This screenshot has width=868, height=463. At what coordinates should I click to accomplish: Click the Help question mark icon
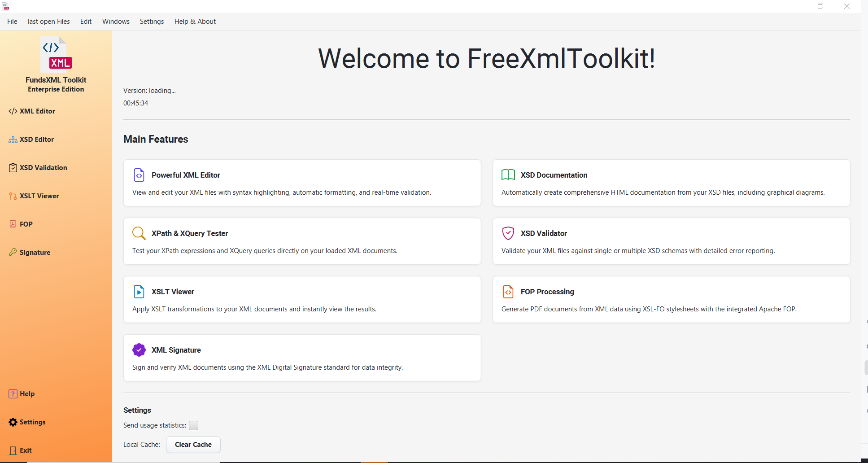13,394
